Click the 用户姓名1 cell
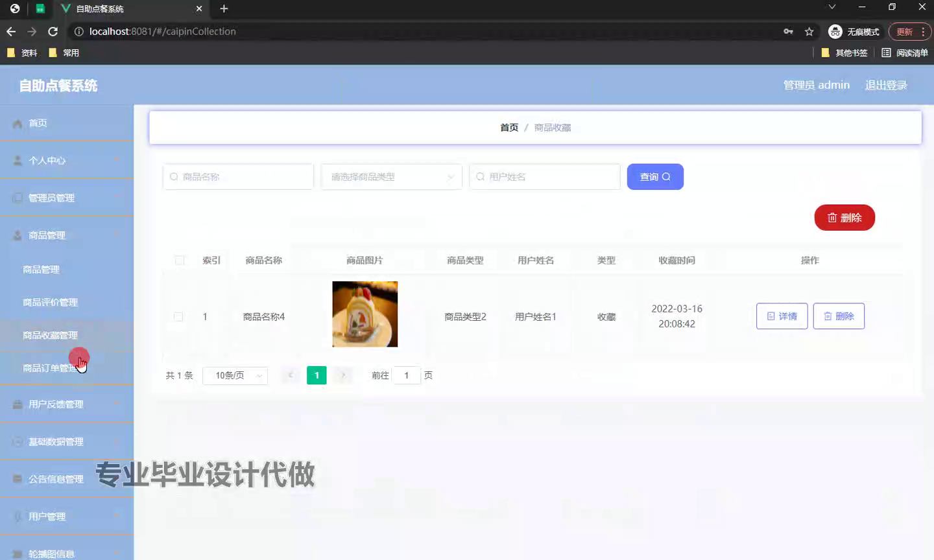Image resolution: width=934 pixels, height=560 pixels. click(x=536, y=317)
